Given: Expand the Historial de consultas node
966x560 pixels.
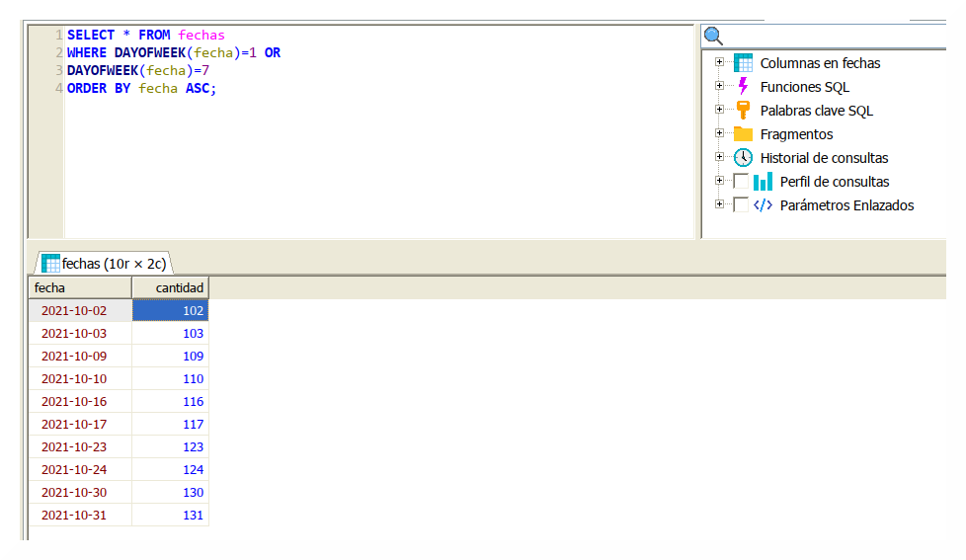Looking at the screenshot, I should 719,158.
